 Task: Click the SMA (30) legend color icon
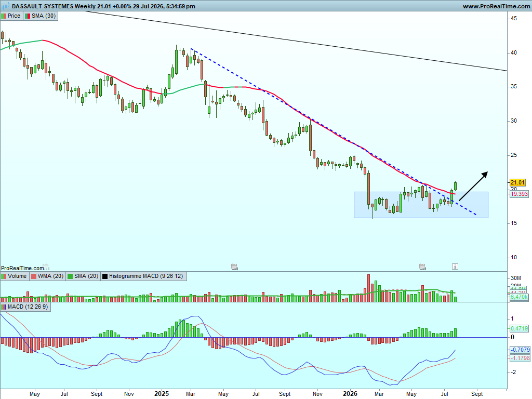click(x=28, y=16)
